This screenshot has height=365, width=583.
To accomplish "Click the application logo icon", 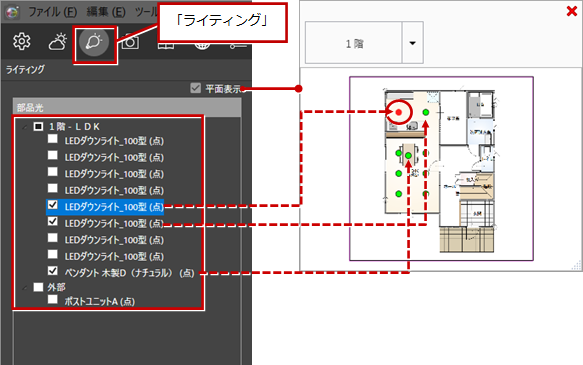I will [12, 12].
